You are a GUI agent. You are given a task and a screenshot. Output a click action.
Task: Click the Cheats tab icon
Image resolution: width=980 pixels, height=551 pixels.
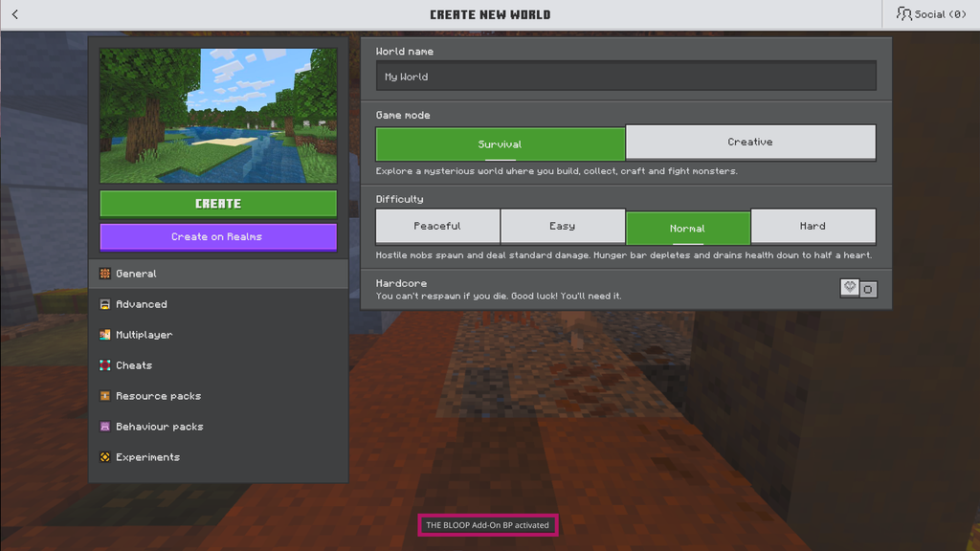point(105,365)
